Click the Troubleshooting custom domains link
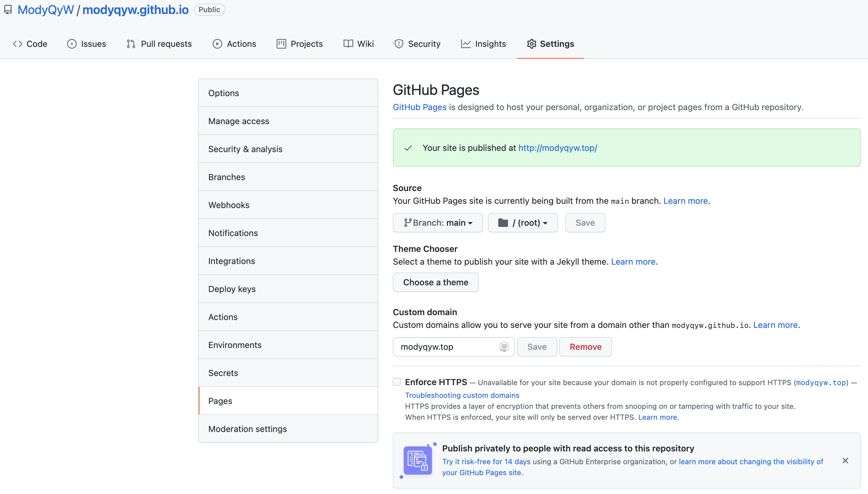This screenshot has width=868, height=494. point(462,395)
